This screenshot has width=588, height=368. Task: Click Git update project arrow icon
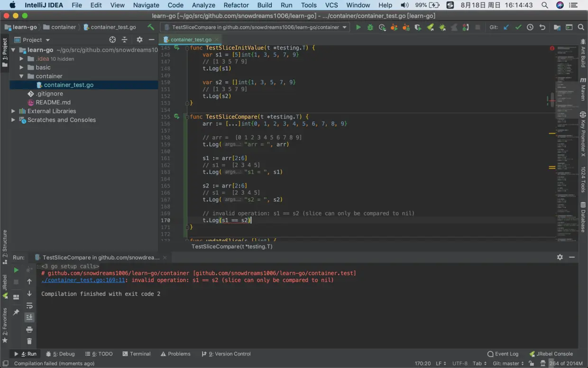click(x=506, y=28)
